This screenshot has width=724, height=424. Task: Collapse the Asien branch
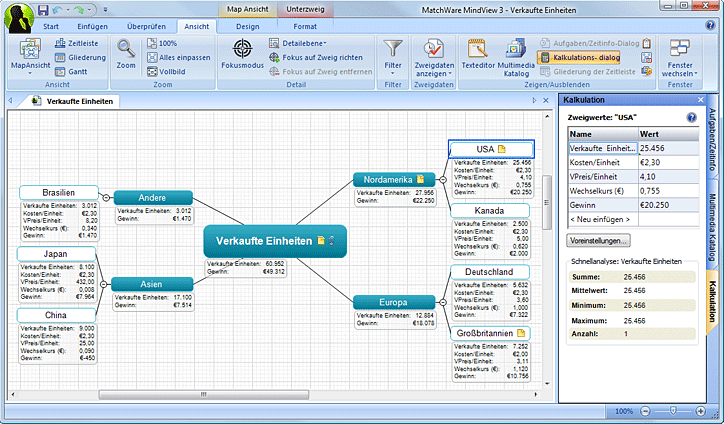(103, 285)
